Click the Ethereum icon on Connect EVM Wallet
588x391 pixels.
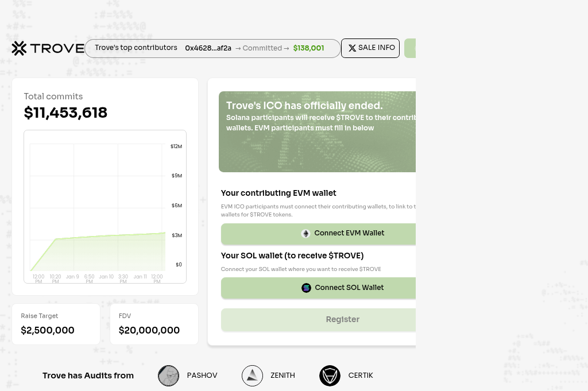[x=305, y=233]
